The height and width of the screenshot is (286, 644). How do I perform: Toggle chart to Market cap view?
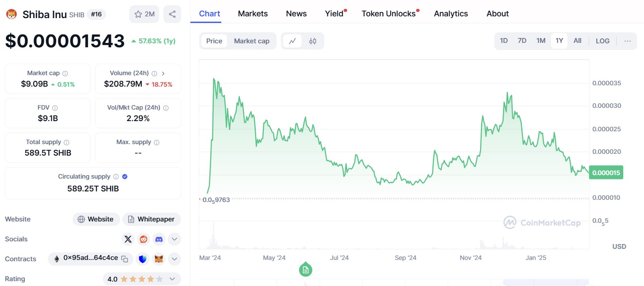(x=251, y=41)
